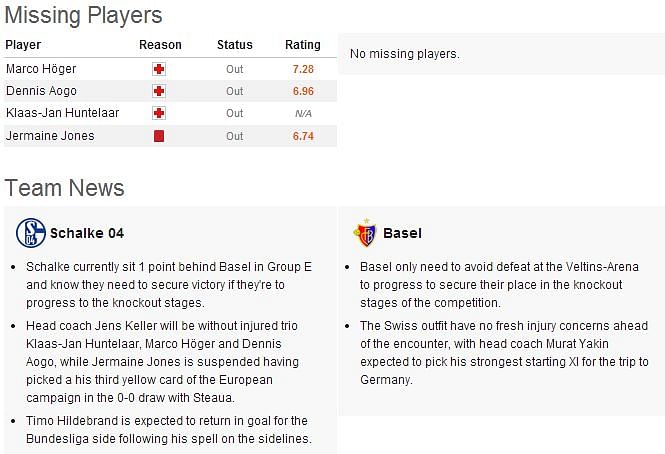Viewport: 665px width, 454px height.
Task: Click the injury cross icon for Marco Höger
Action: tap(159, 69)
